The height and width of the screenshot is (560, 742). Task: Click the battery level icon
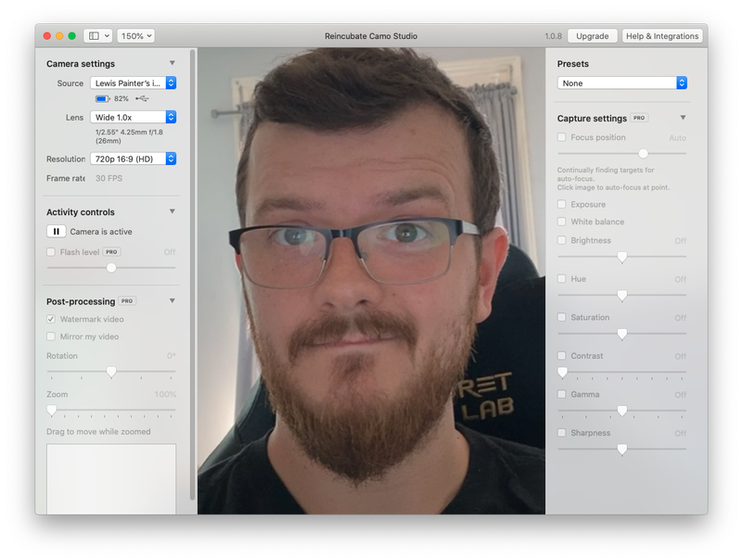[x=102, y=98]
